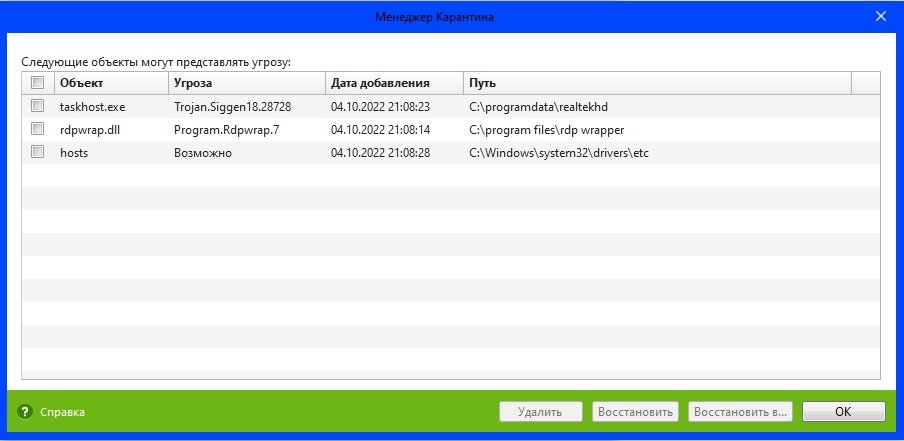Click the Trojan.Siggen18.28728 threat cell
This screenshot has width=904, height=441.
click(x=232, y=107)
